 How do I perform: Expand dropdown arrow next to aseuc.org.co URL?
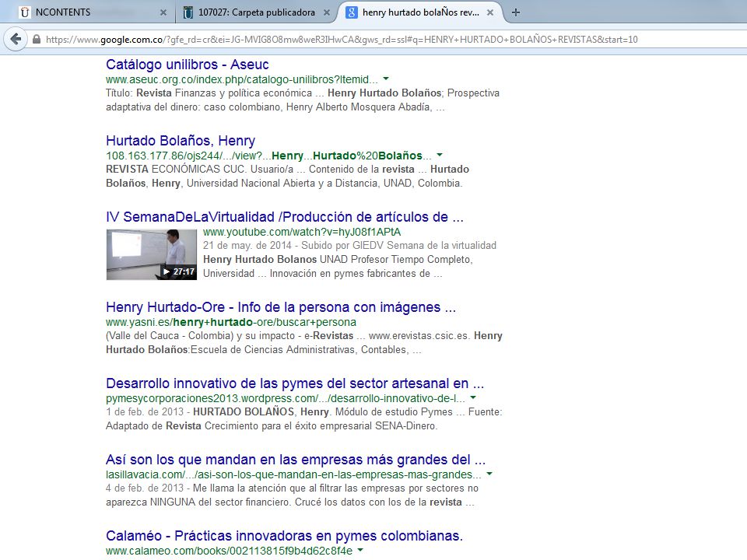point(386,79)
